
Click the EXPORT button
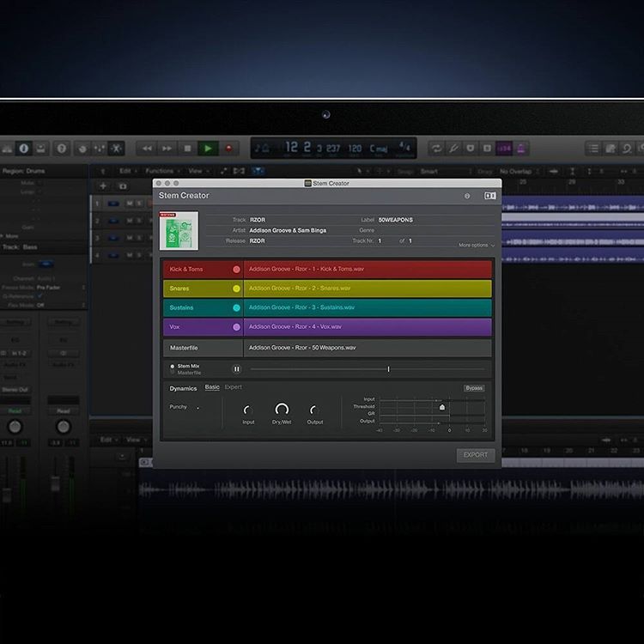click(x=475, y=455)
